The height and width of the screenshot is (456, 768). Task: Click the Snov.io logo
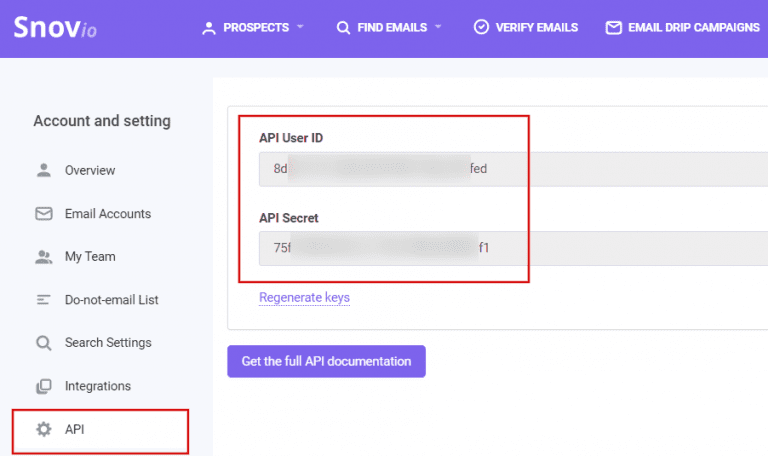[x=55, y=27]
